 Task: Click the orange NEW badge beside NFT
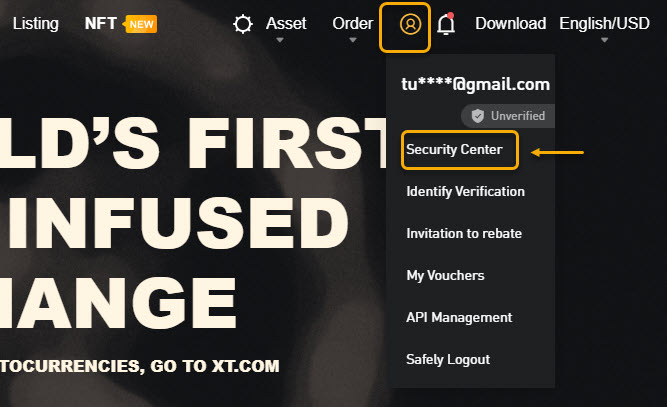(x=140, y=24)
